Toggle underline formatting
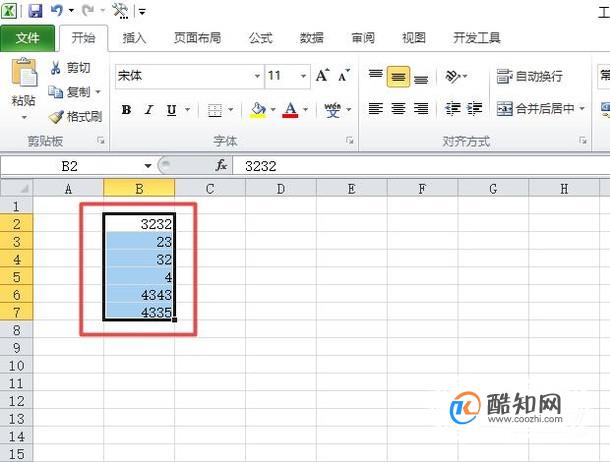This screenshot has height=462, width=610. pos(172,110)
